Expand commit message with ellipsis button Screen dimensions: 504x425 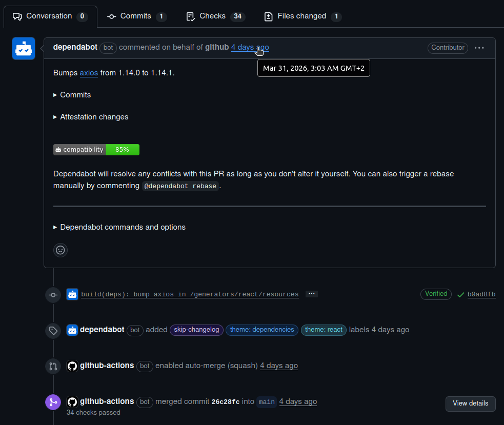click(x=311, y=294)
